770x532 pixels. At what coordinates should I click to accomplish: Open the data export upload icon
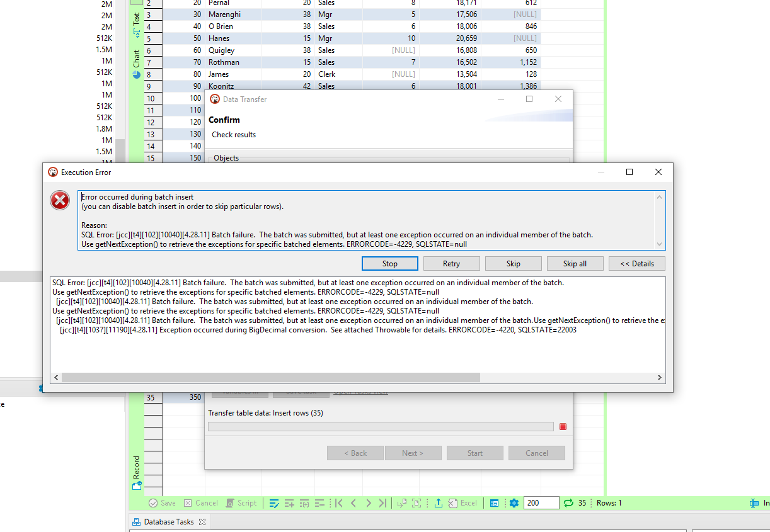(x=439, y=502)
